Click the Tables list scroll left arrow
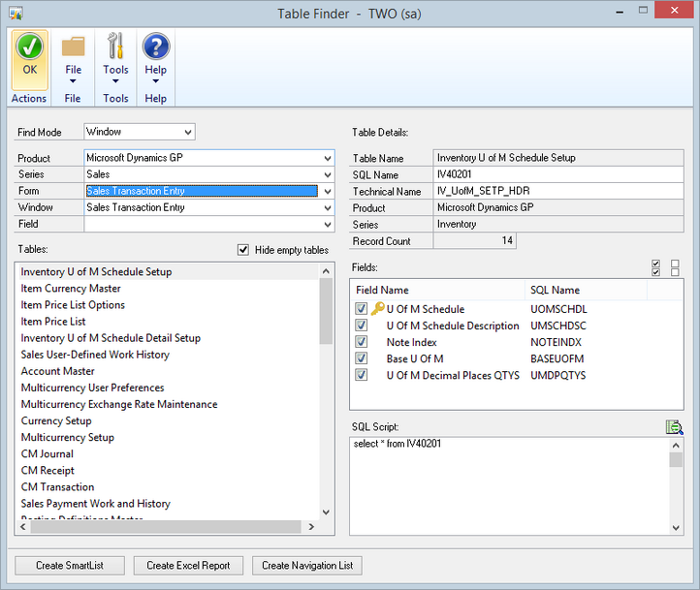Image resolution: width=700 pixels, height=590 pixels. point(23,527)
